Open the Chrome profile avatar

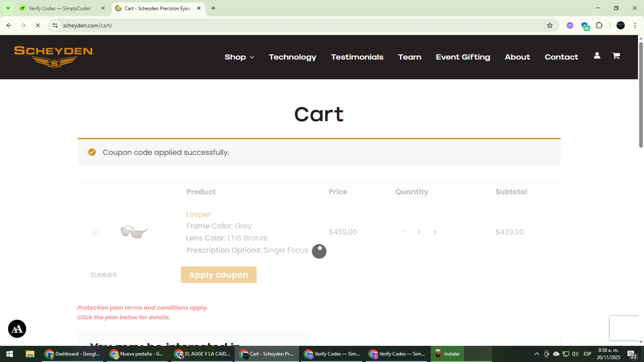pyautogui.click(x=620, y=25)
